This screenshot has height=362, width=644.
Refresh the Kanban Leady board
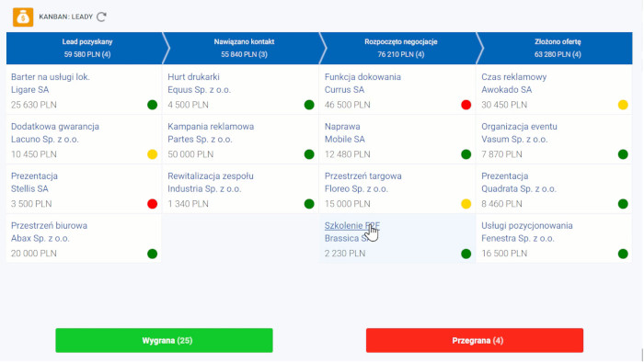(x=101, y=17)
